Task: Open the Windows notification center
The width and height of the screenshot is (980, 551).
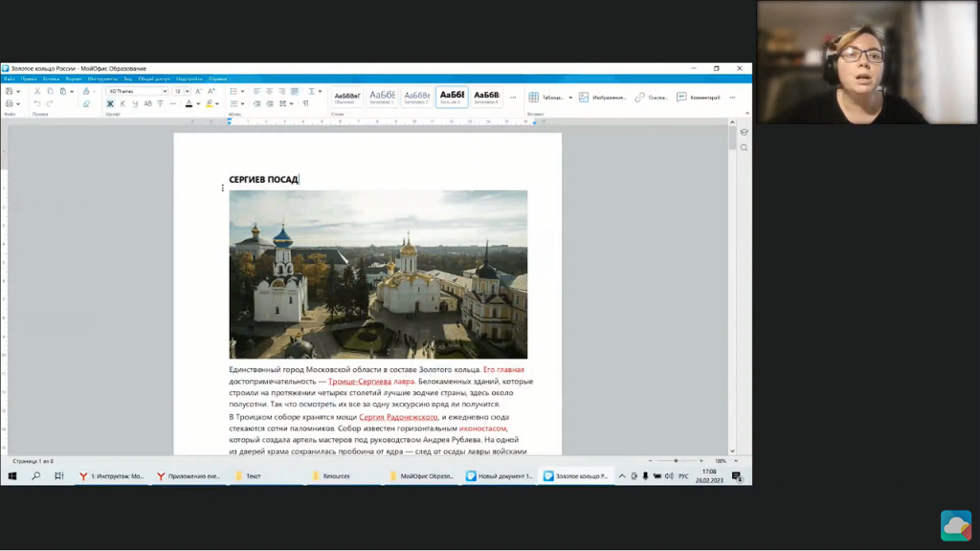Action: coord(737,476)
